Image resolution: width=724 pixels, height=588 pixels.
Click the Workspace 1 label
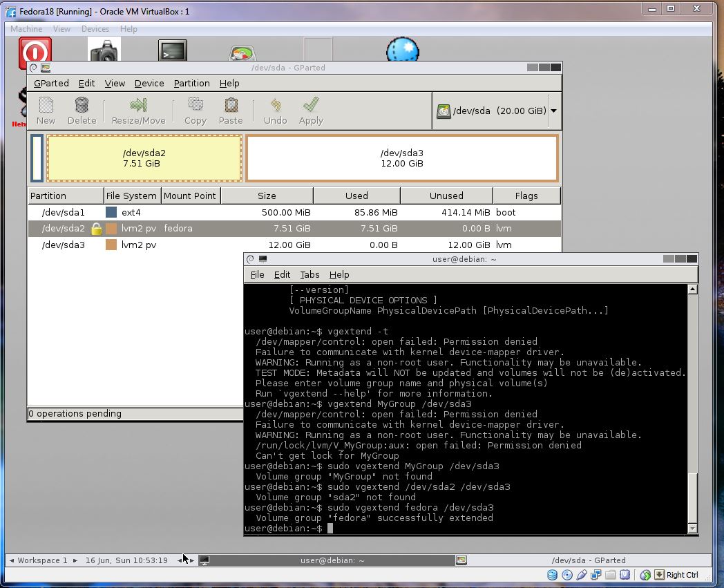(42, 560)
